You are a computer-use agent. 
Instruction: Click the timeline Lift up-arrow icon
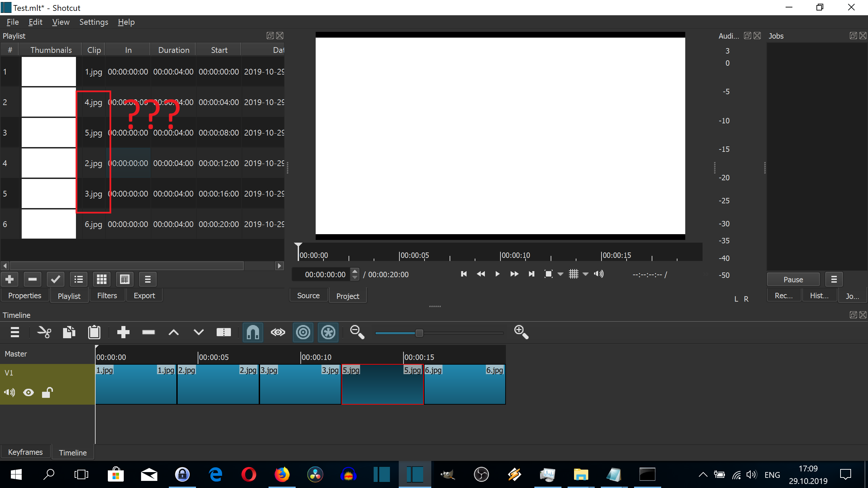174,332
